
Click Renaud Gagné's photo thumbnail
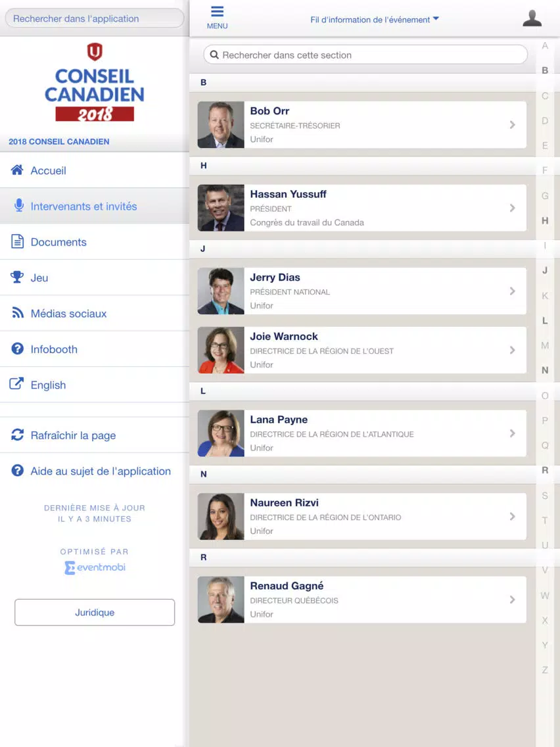(x=221, y=600)
